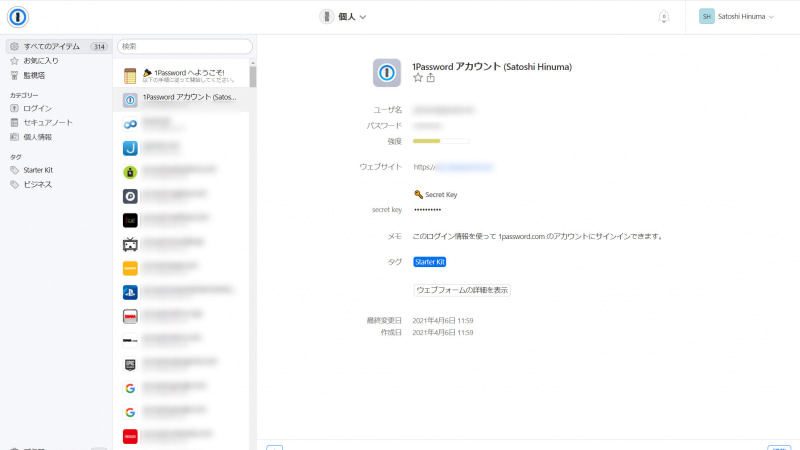Click ウェブフォームの詳細を表示 button

tap(462, 290)
